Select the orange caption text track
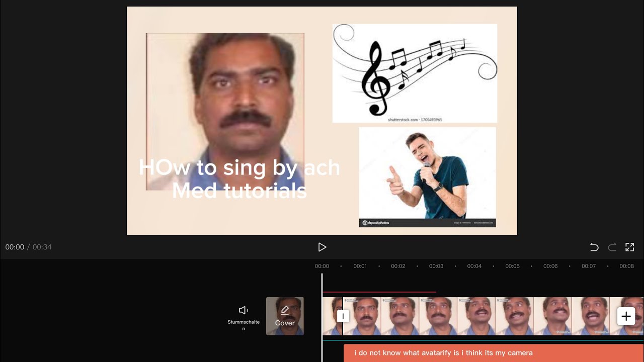Screen dimensions: 644x362 tap(494, 353)
